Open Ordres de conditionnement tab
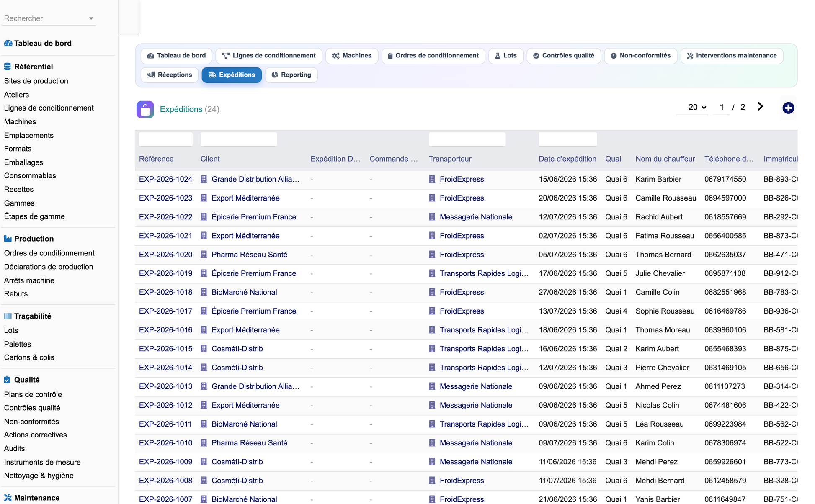 pos(433,56)
